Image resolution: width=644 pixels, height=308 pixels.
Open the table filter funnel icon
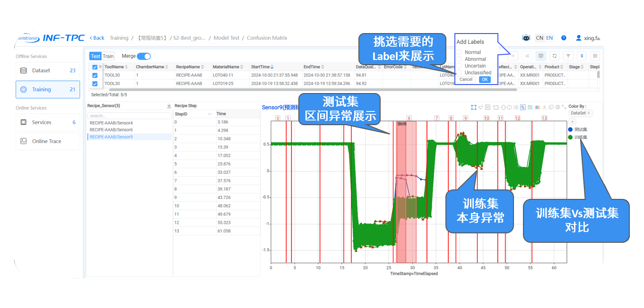(569, 56)
